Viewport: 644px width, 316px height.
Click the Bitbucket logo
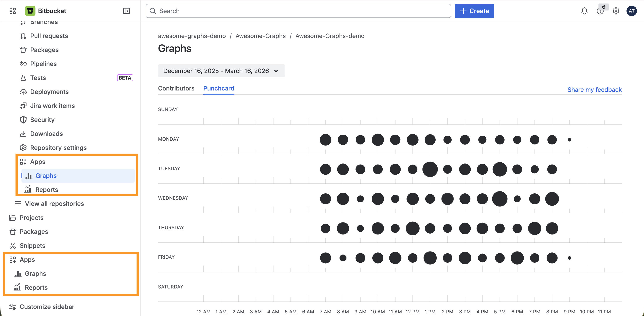coord(30,11)
